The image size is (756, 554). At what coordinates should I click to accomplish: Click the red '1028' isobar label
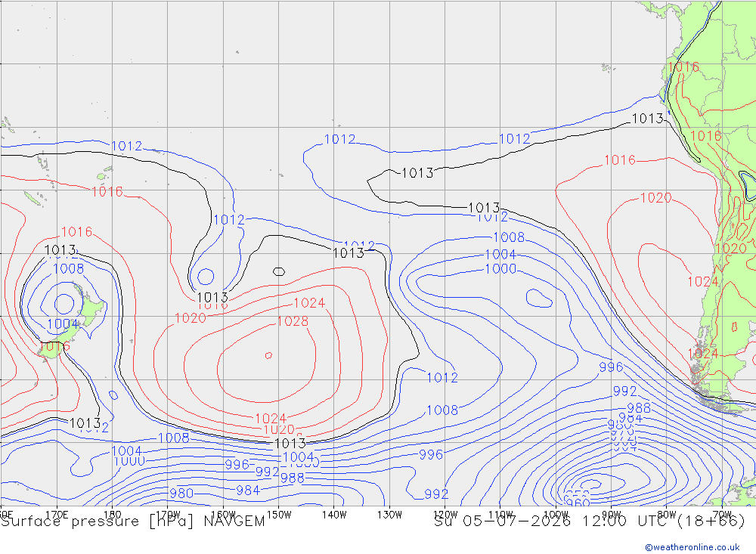[x=293, y=321]
